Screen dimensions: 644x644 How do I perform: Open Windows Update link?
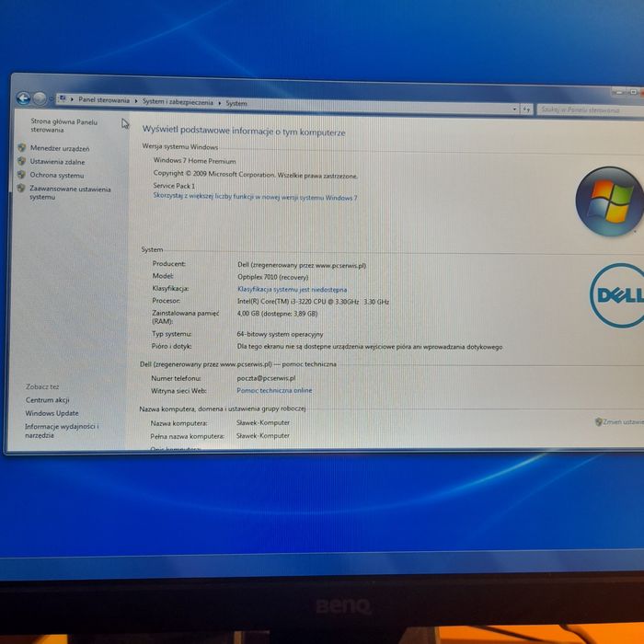pos(52,413)
